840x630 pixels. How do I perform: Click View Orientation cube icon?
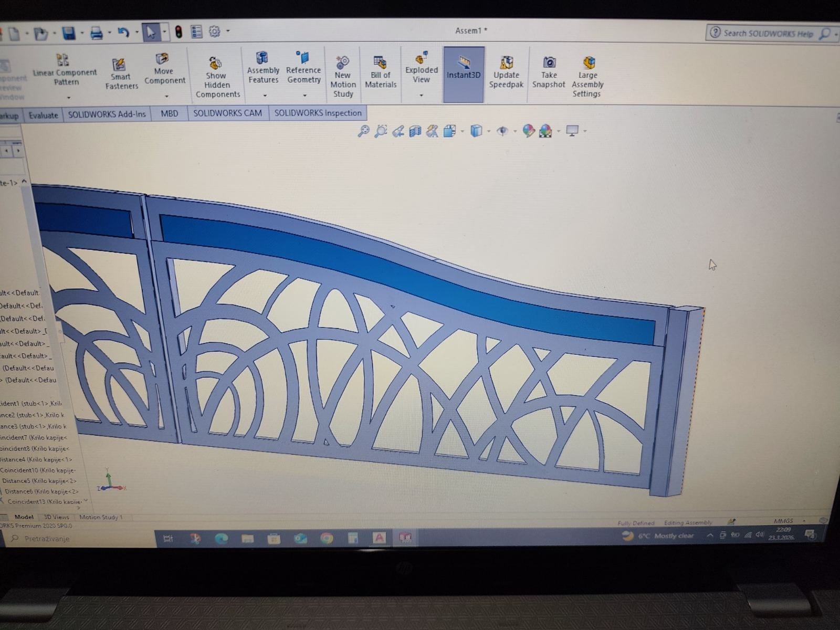[x=449, y=131]
